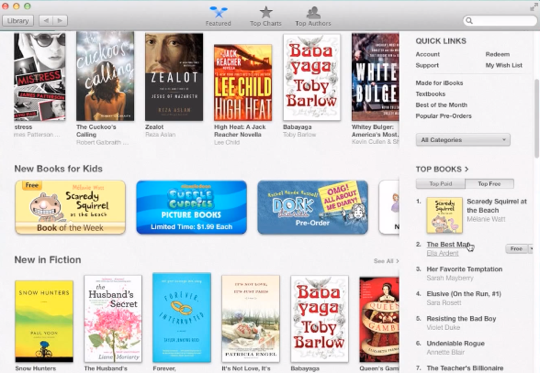
Task: Open the Textbooks link
Action: (x=430, y=94)
